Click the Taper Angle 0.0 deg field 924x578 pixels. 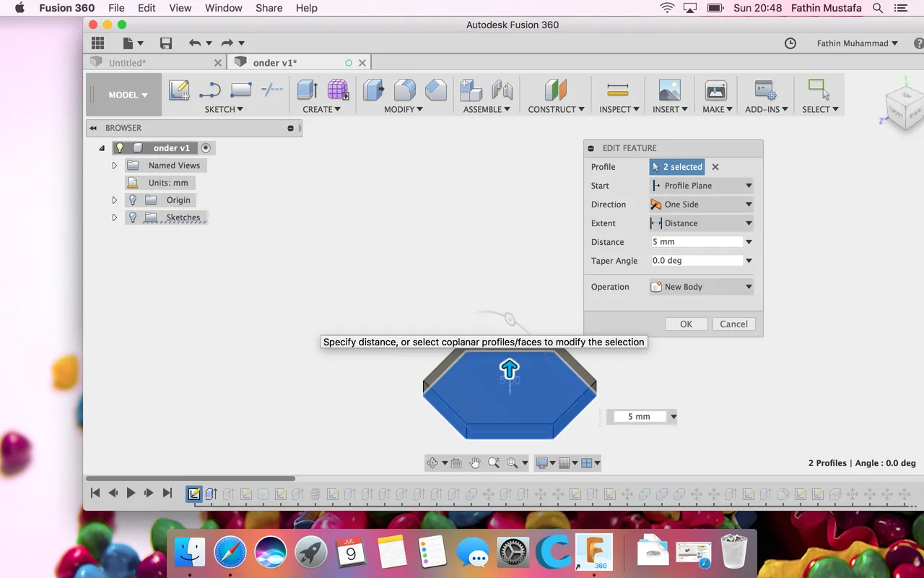697,261
